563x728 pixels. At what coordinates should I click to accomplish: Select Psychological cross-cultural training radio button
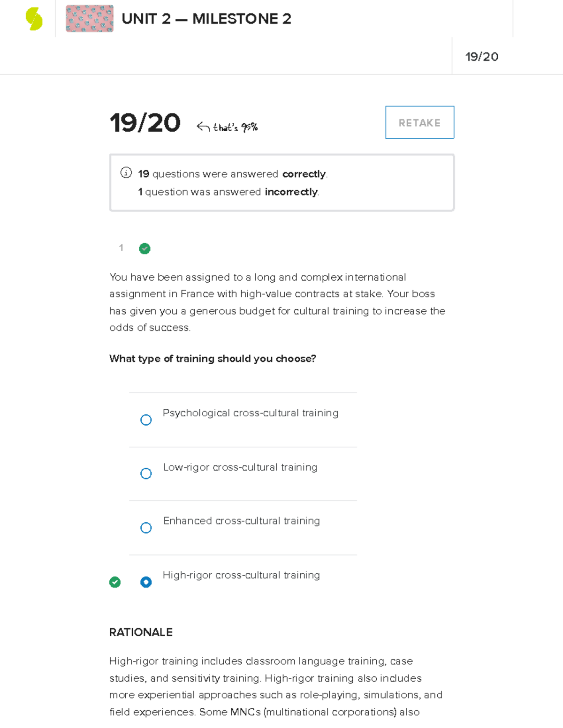tap(146, 420)
